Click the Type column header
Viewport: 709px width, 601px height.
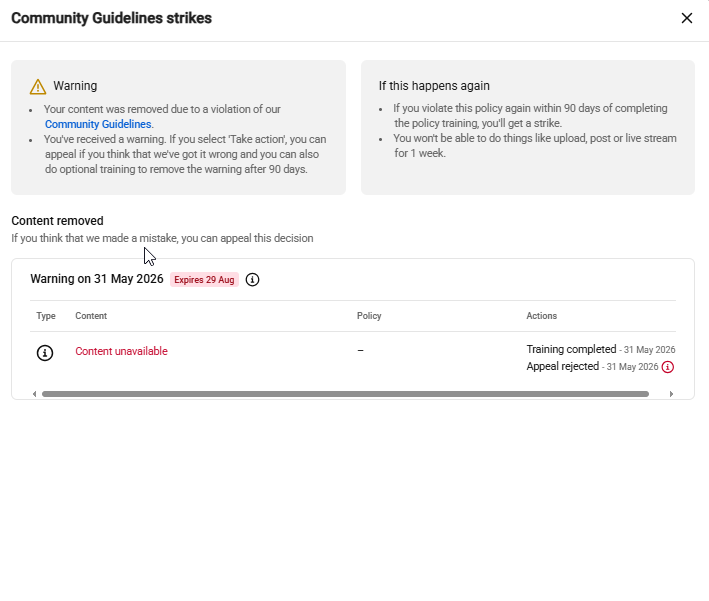tap(46, 316)
